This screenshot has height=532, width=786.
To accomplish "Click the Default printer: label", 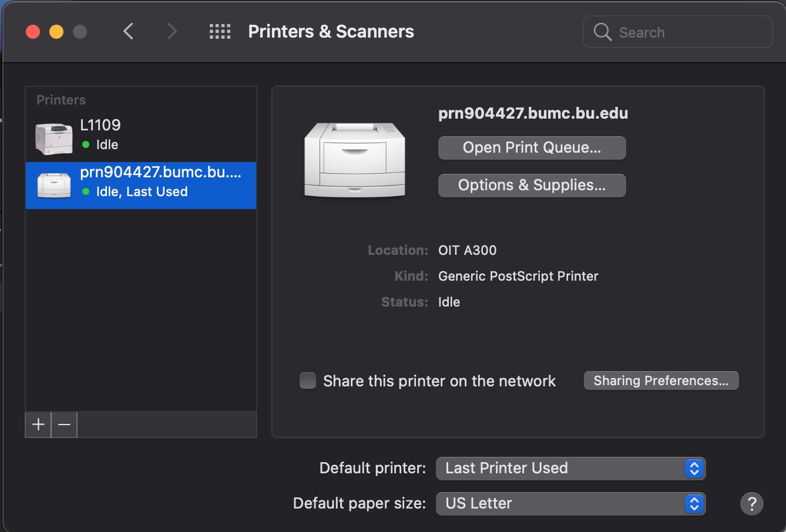I will tap(373, 468).
